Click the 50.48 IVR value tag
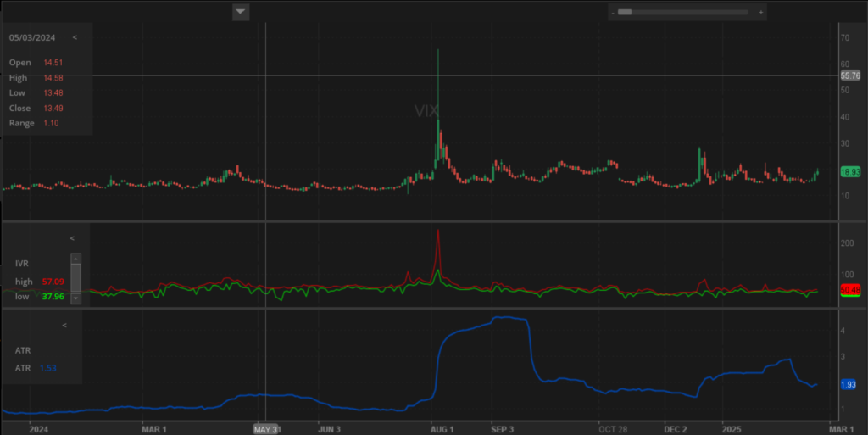Viewport: 868px width, 435px height. click(x=850, y=291)
